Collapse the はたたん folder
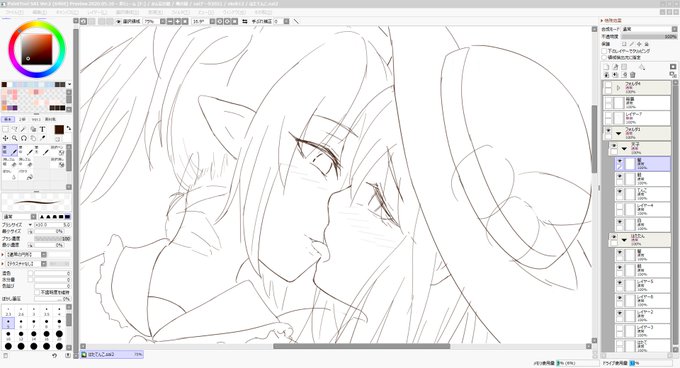This screenshot has height=368, width=680. pos(624,240)
